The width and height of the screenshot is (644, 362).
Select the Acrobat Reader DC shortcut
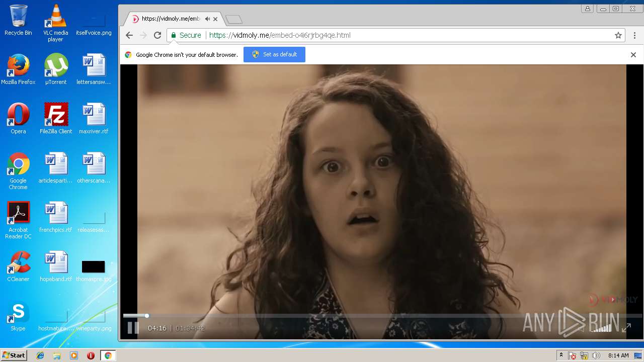[18, 221]
